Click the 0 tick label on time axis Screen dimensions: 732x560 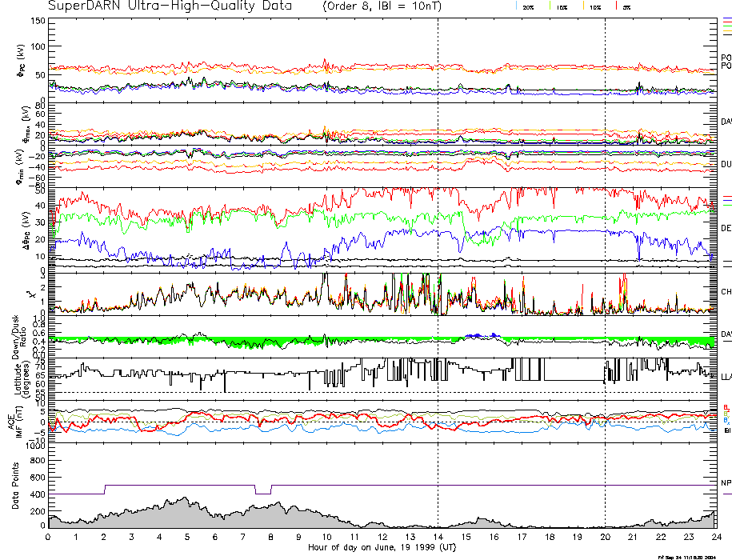click(49, 537)
